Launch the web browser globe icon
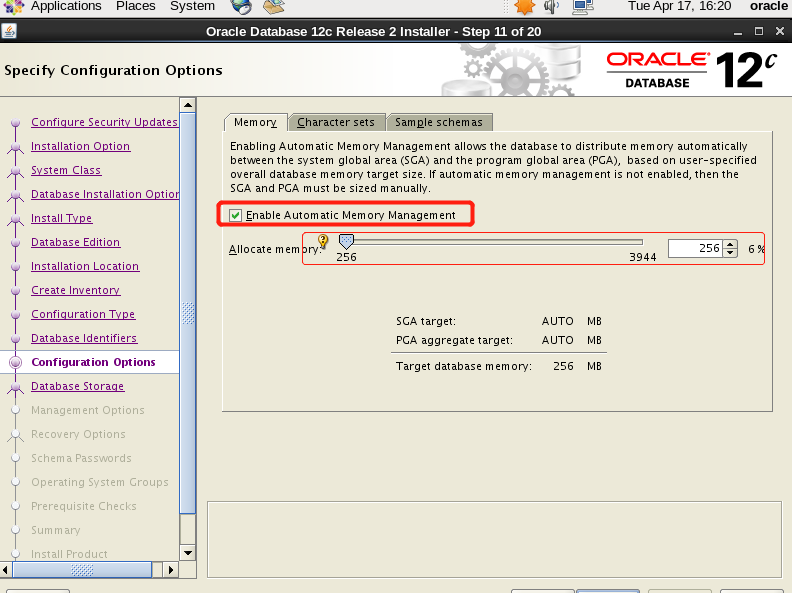Viewport: 792px width, 593px height. 241,7
